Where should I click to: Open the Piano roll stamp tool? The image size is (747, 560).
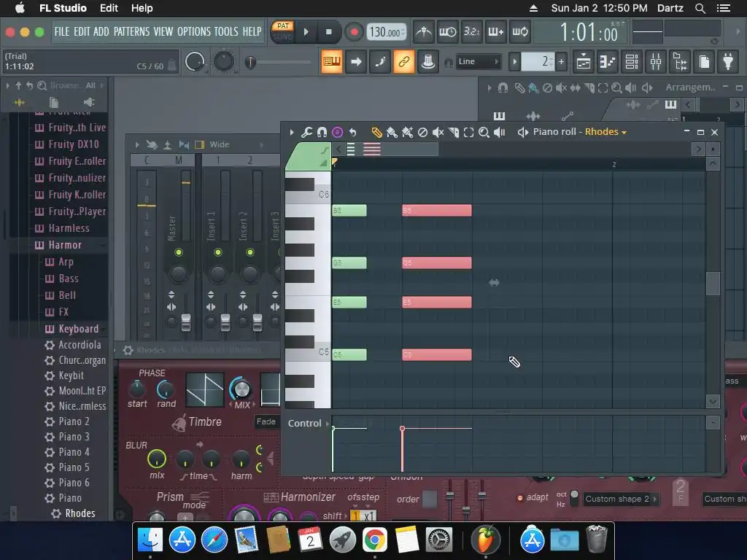[x=337, y=132]
